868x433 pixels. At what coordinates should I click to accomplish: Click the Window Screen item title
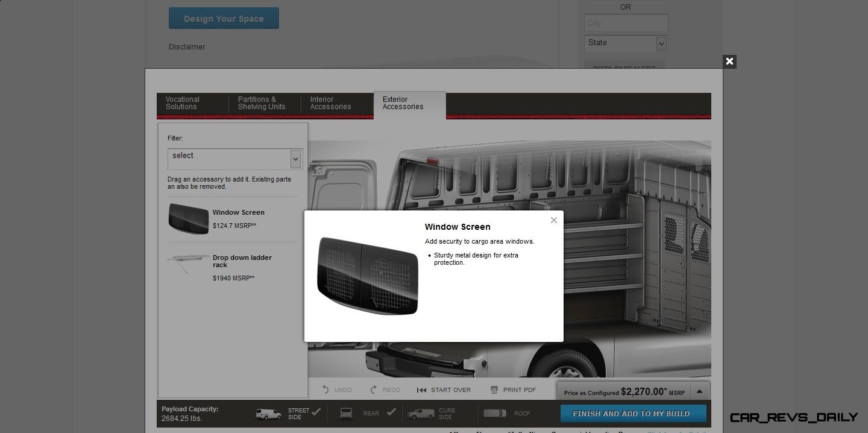[238, 212]
